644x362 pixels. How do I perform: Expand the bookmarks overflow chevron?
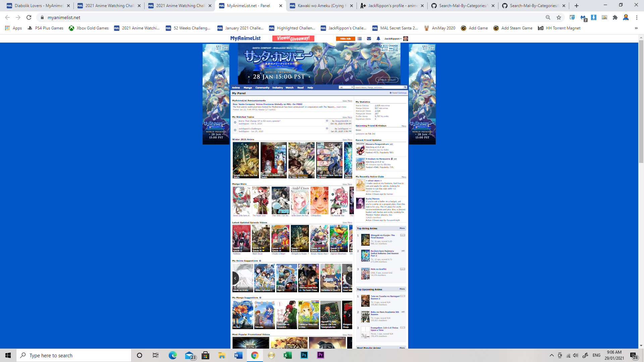(x=636, y=28)
